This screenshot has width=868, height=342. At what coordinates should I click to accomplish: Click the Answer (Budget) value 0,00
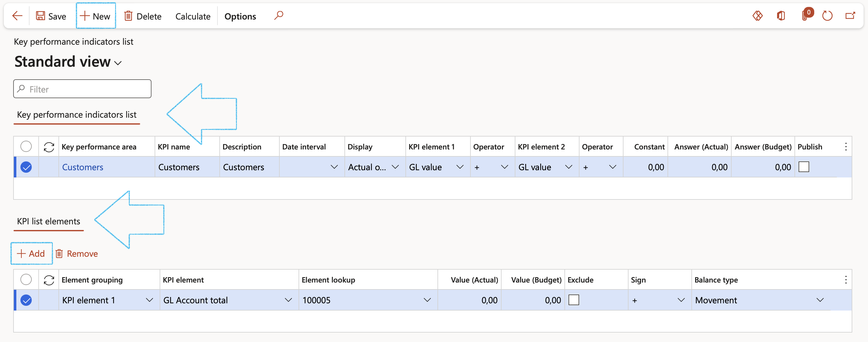(x=763, y=167)
